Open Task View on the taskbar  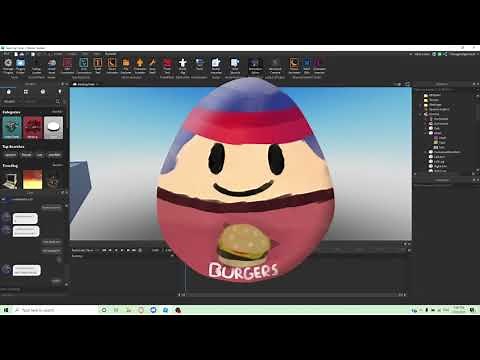[116, 310]
